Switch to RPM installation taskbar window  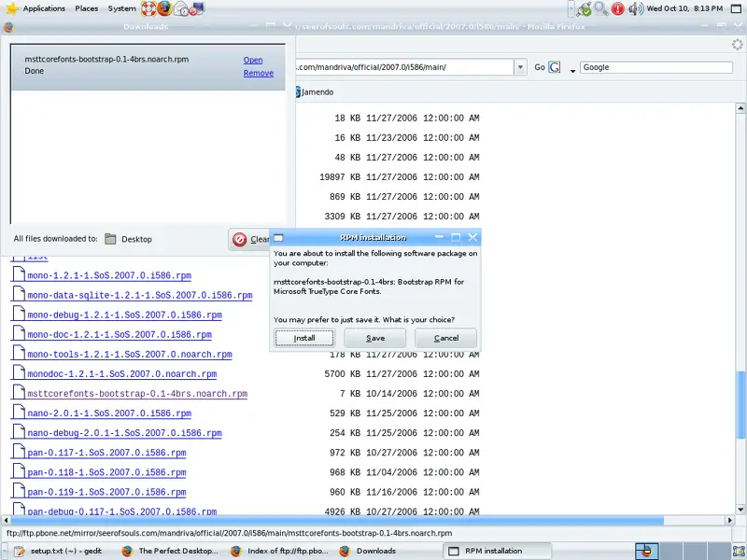click(498, 551)
